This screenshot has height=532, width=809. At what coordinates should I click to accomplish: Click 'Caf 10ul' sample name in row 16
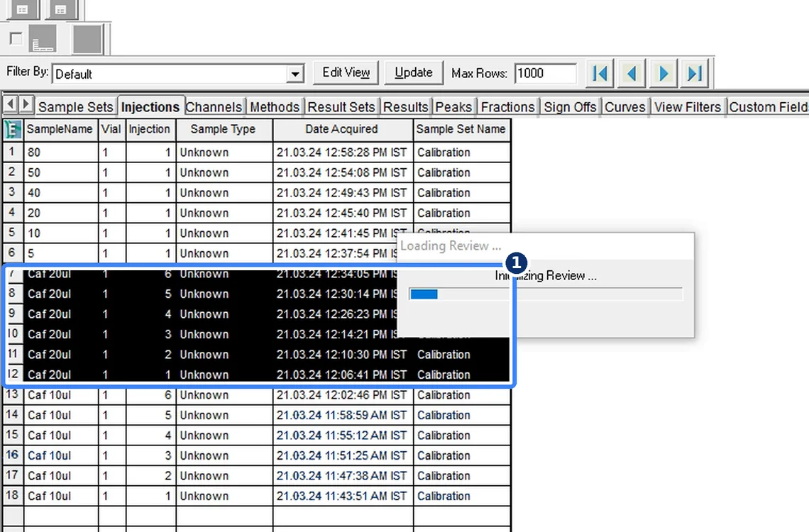60,455
